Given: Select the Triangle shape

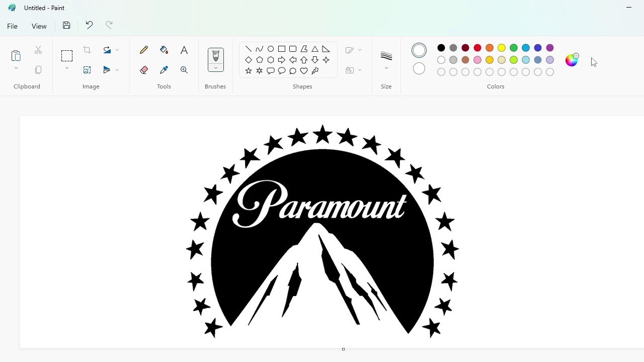Looking at the screenshot, I should pyautogui.click(x=315, y=49).
